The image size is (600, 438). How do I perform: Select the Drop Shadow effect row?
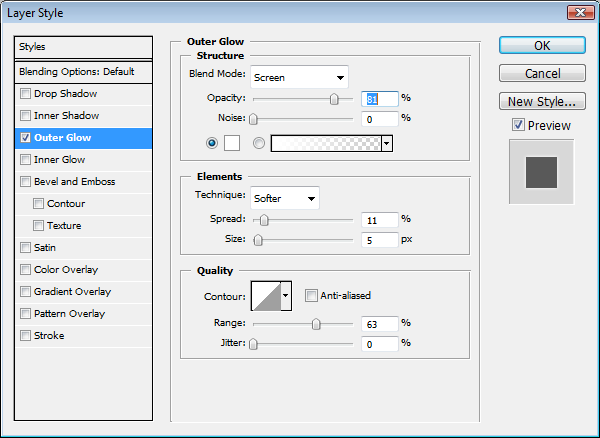(83, 94)
